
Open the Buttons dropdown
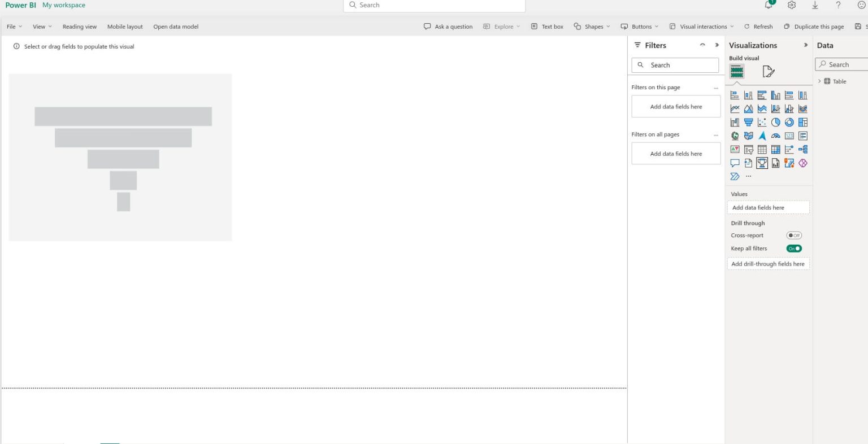click(x=641, y=27)
